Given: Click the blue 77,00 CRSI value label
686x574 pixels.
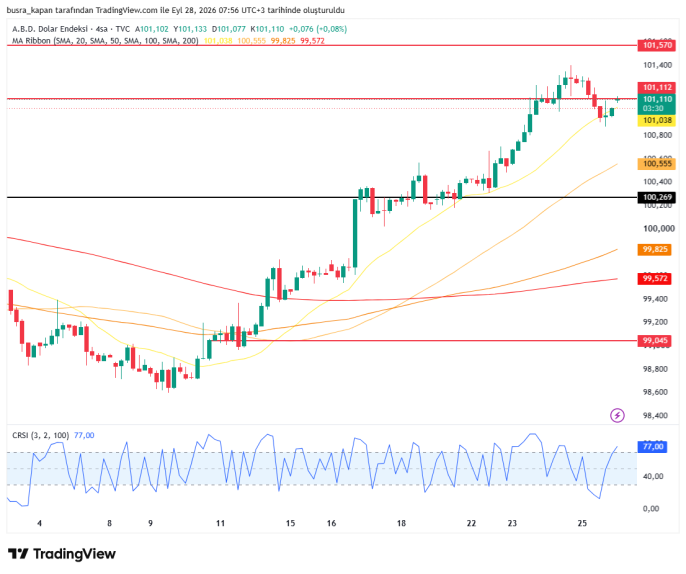Looking at the screenshot, I should [652, 447].
